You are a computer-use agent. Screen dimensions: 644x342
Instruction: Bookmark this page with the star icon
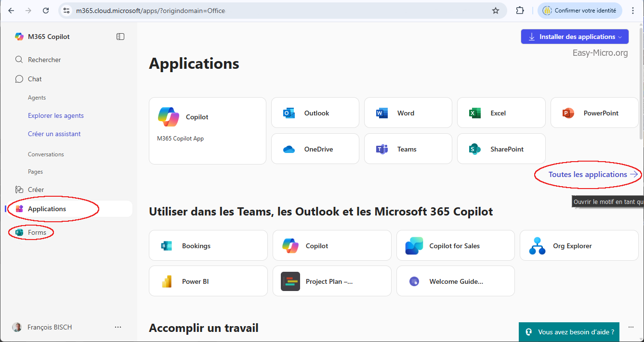495,11
